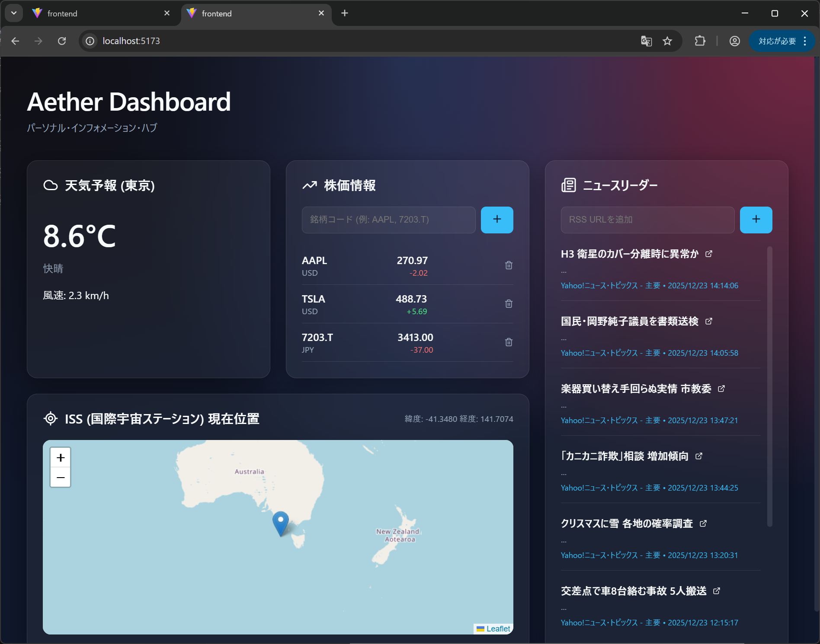This screenshot has width=820, height=644.
Task: Open a new browser tab
Action: [345, 13]
